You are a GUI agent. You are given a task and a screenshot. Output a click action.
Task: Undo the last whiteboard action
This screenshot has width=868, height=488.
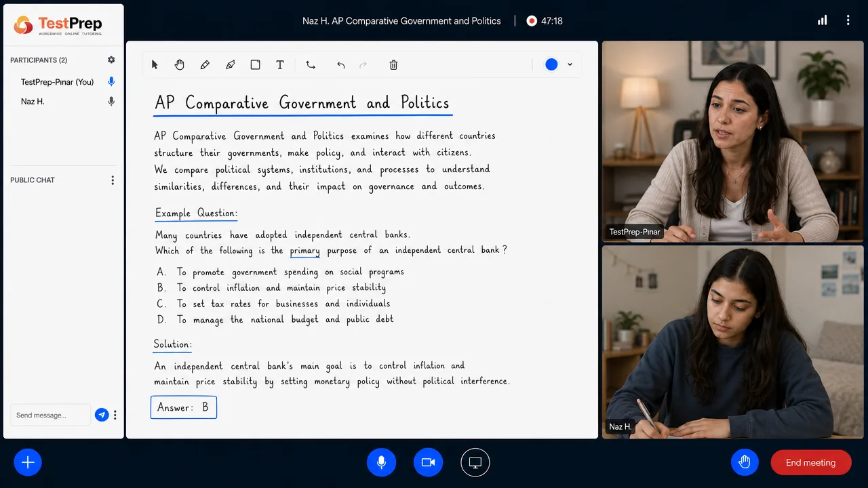pos(341,65)
